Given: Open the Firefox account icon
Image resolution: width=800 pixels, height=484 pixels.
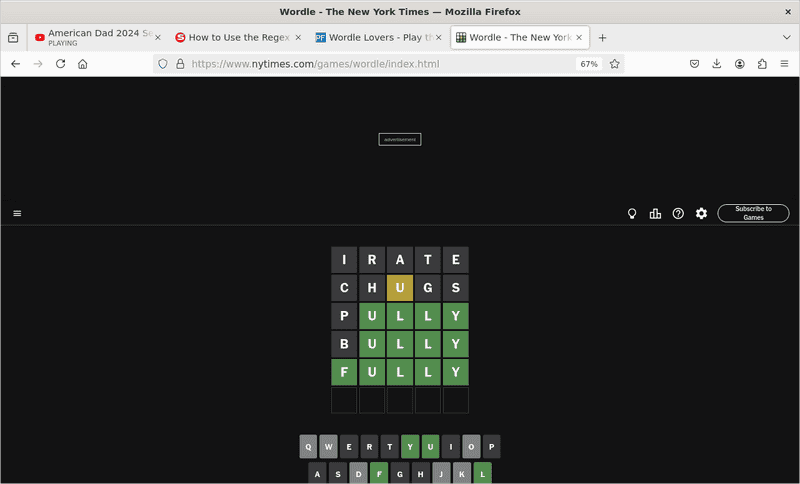Looking at the screenshot, I should click(x=740, y=64).
